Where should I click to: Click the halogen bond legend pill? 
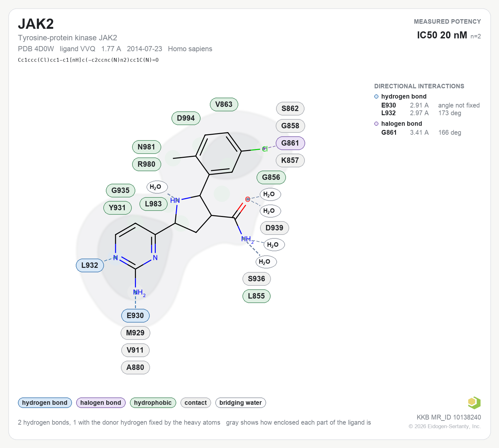[x=101, y=403]
